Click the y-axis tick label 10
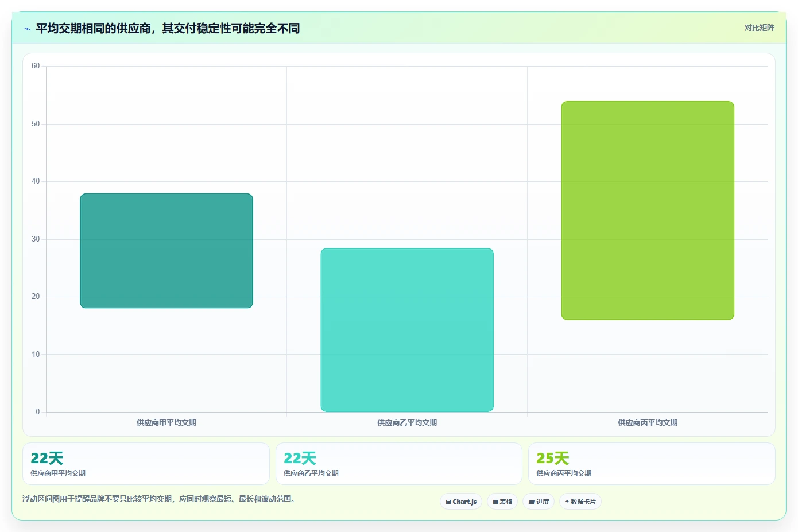798x532 pixels. (x=36, y=355)
